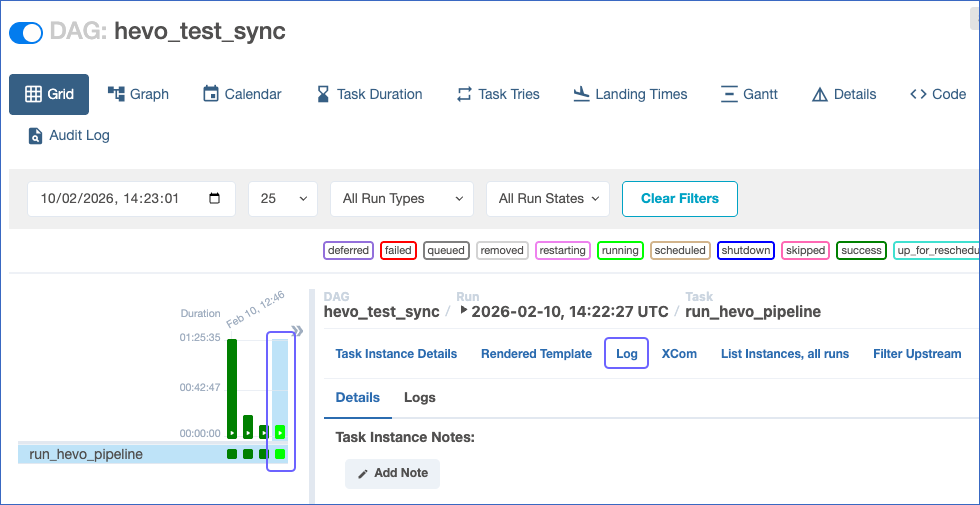This screenshot has height=505, width=980.
Task: Open the Rendered Template link
Action: [x=536, y=354]
